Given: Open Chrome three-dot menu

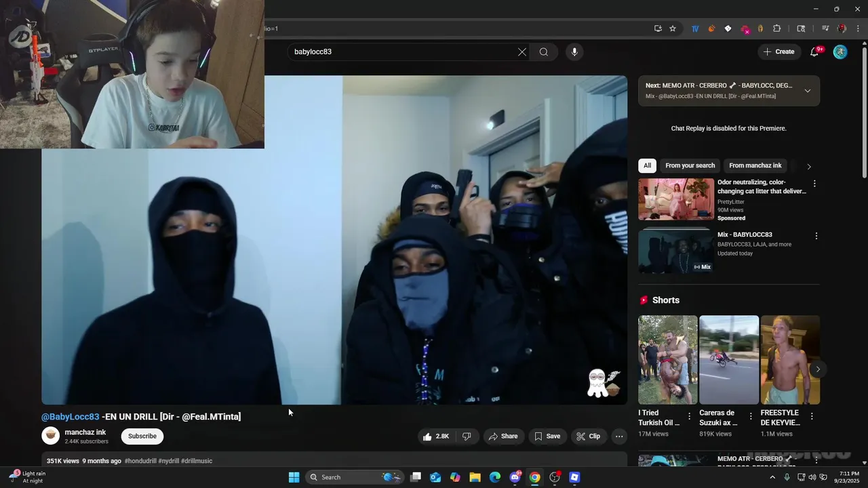Looking at the screenshot, I should point(859,28).
